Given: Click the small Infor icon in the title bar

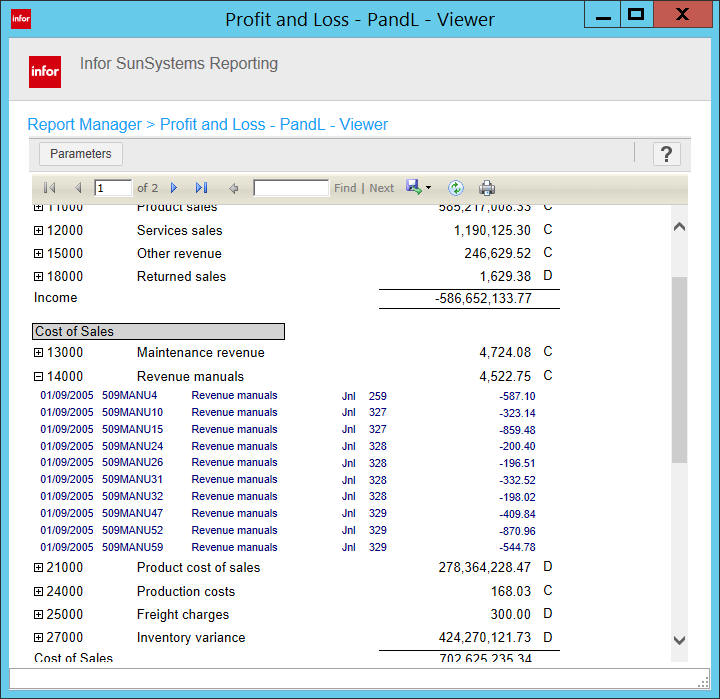Looking at the screenshot, I should click(21, 19).
